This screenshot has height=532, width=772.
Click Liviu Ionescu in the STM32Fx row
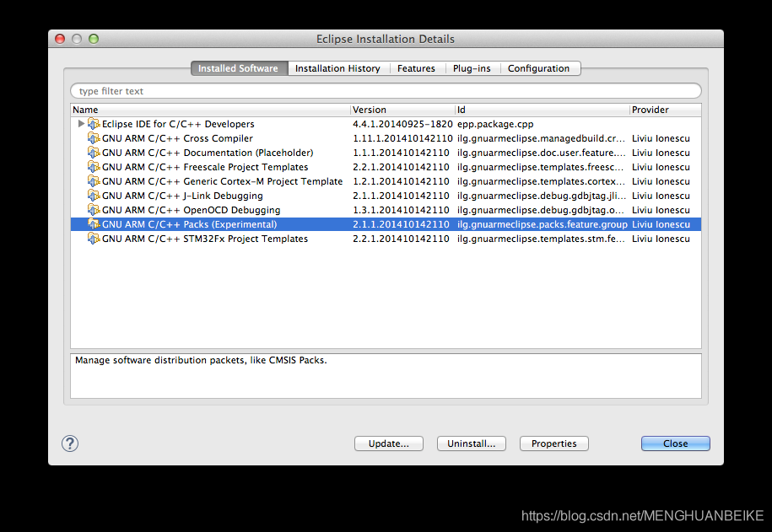pos(661,239)
